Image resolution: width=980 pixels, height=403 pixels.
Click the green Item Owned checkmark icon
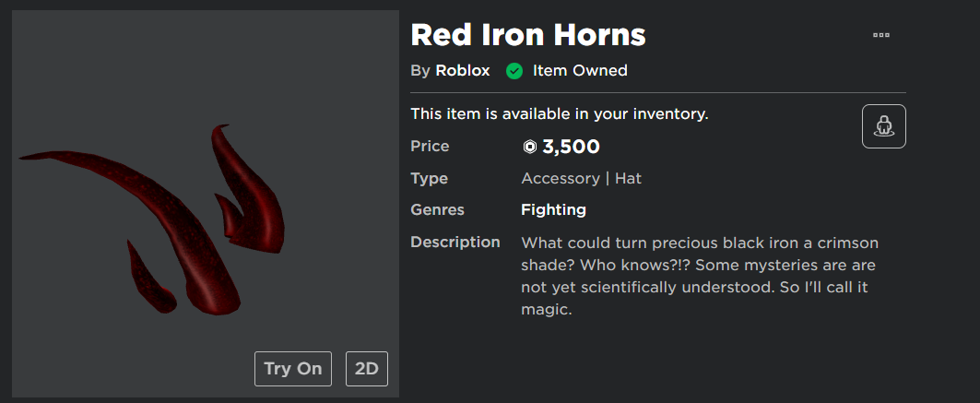coord(514,71)
